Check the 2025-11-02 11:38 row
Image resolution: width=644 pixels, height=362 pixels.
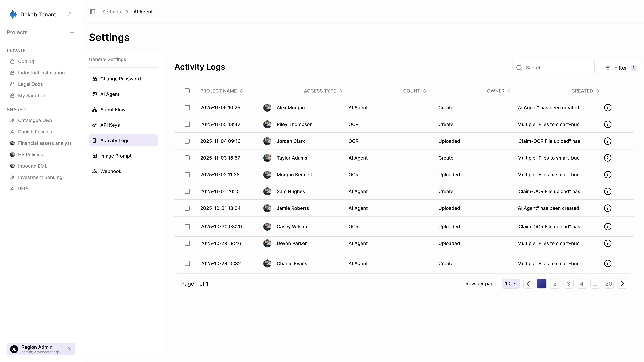pos(187,175)
